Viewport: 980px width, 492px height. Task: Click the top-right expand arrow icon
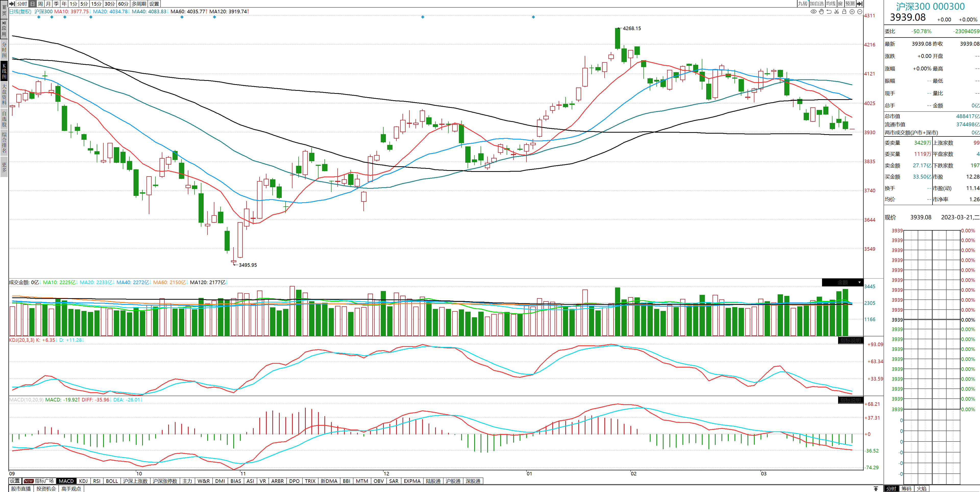pos(860,4)
